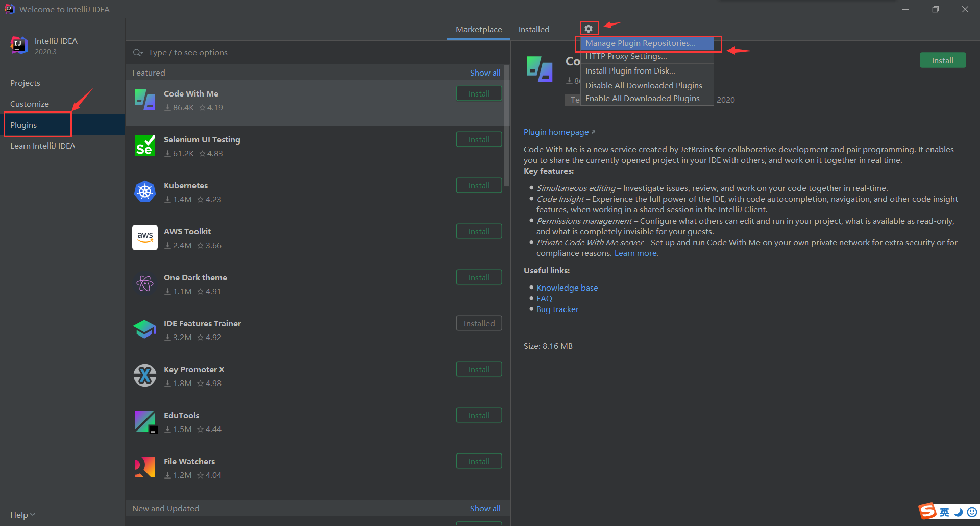980x526 pixels.
Task: Click Installed button for IDE Features Trainer
Action: pyautogui.click(x=479, y=324)
